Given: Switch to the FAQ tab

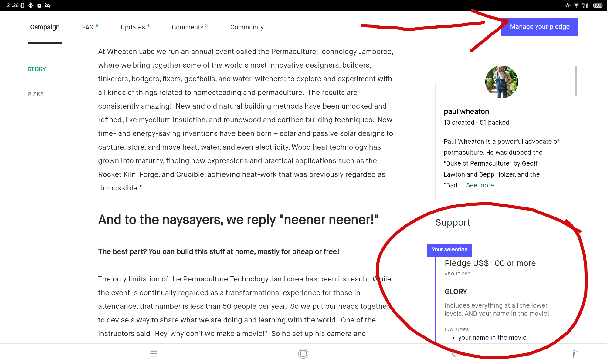Looking at the screenshot, I should pos(90,27).
